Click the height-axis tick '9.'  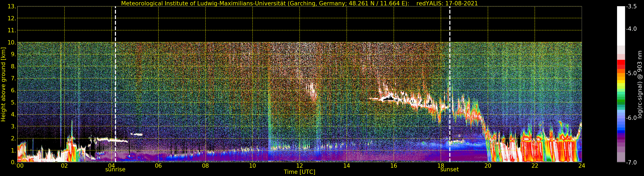coord(13,54)
